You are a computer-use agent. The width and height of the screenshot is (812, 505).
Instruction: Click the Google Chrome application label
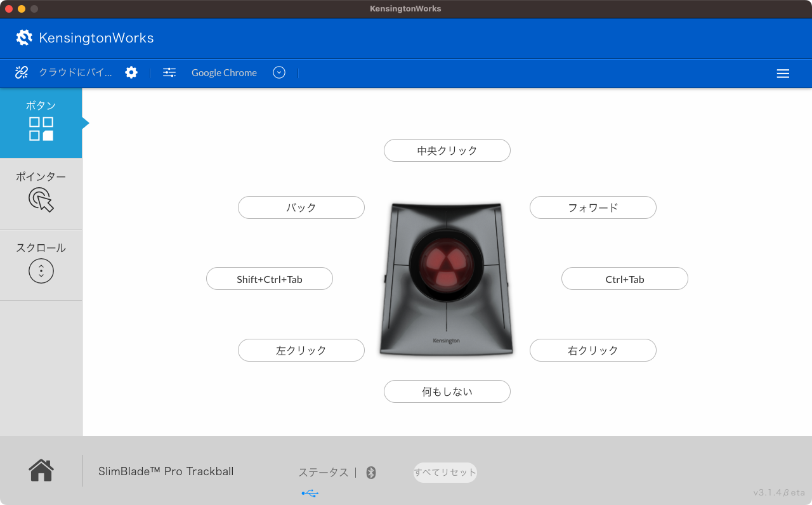pos(224,72)
